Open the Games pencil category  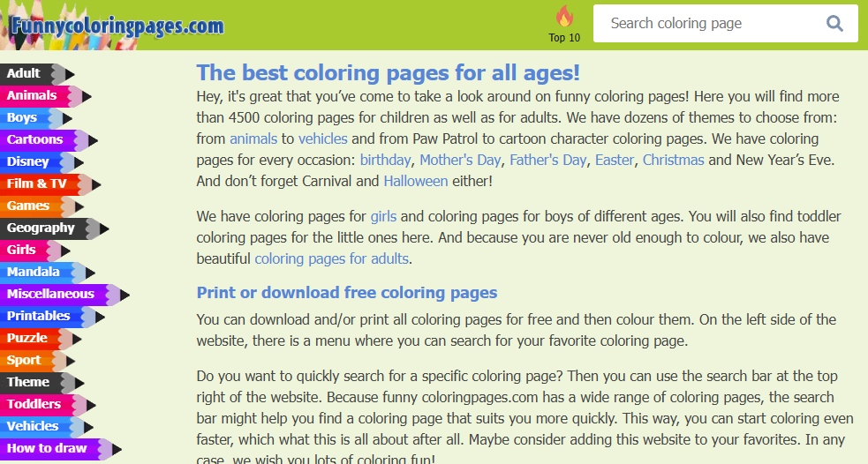[x=42, y=206]
